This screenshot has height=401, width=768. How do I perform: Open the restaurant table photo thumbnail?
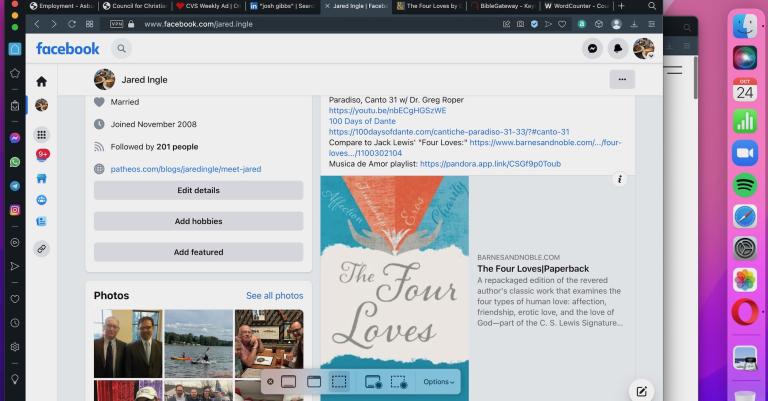(x=269, y=344)
